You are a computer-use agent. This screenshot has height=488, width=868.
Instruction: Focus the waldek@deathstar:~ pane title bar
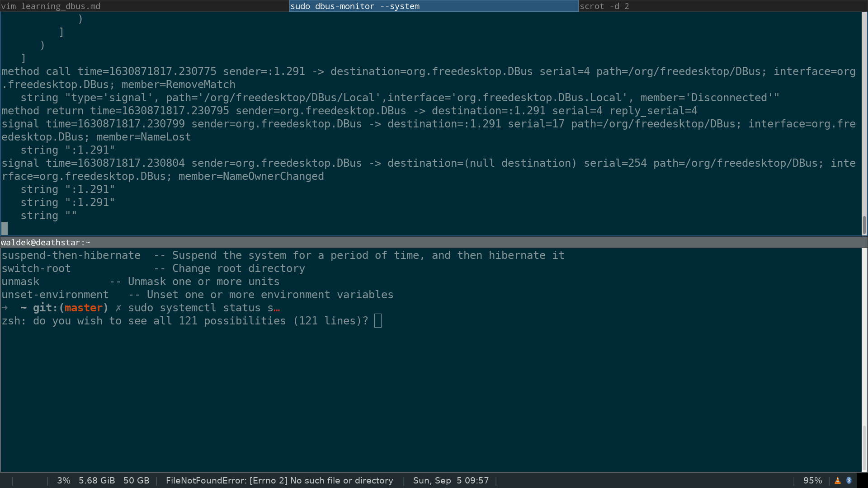[434, 243]
